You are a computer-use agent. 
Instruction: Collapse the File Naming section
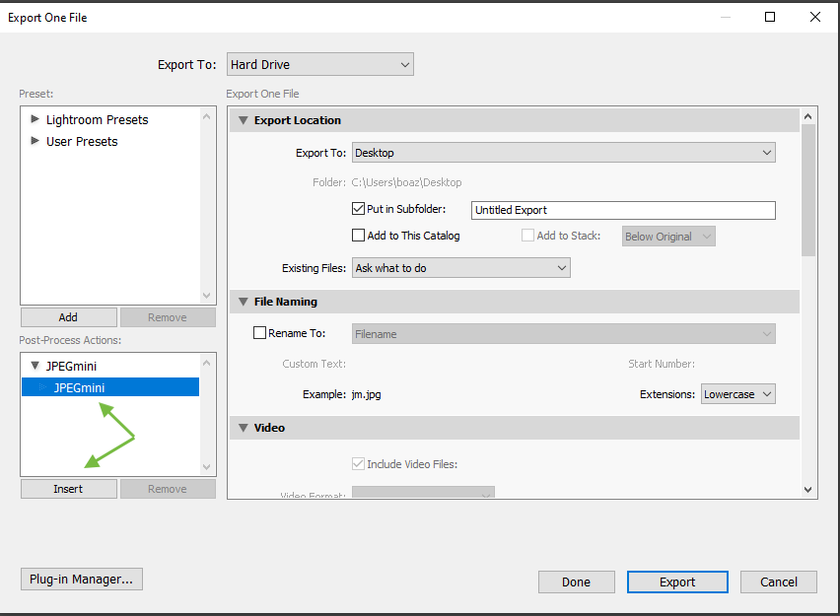pos(244,303)
